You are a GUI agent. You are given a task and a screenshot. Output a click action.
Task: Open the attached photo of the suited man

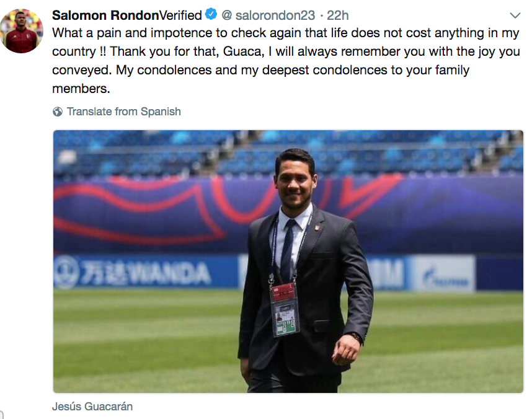point(288,261)
